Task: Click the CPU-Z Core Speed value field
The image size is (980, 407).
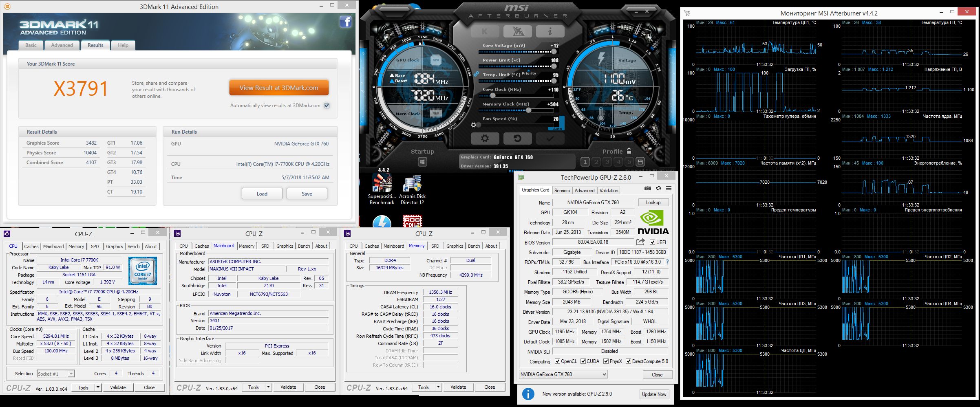Action: (56, 336)
